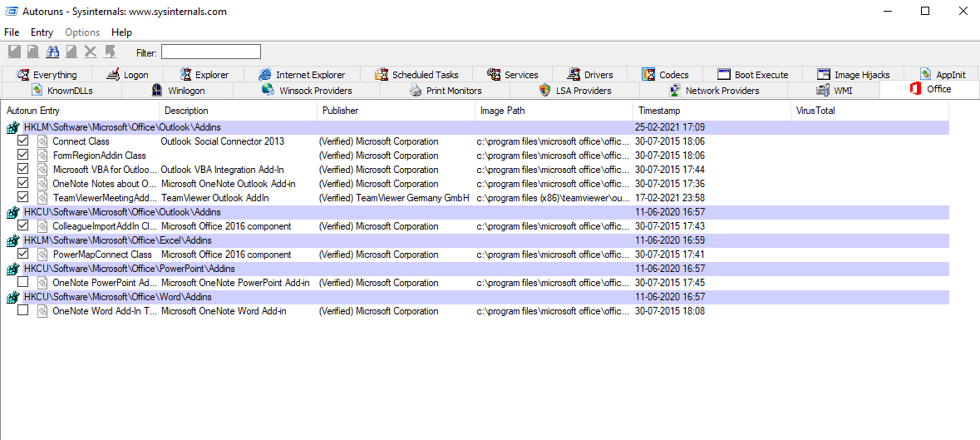Click the registry icon beside HKCU PowerPoint Addins
980x440 pixels.
click(12, 269)
